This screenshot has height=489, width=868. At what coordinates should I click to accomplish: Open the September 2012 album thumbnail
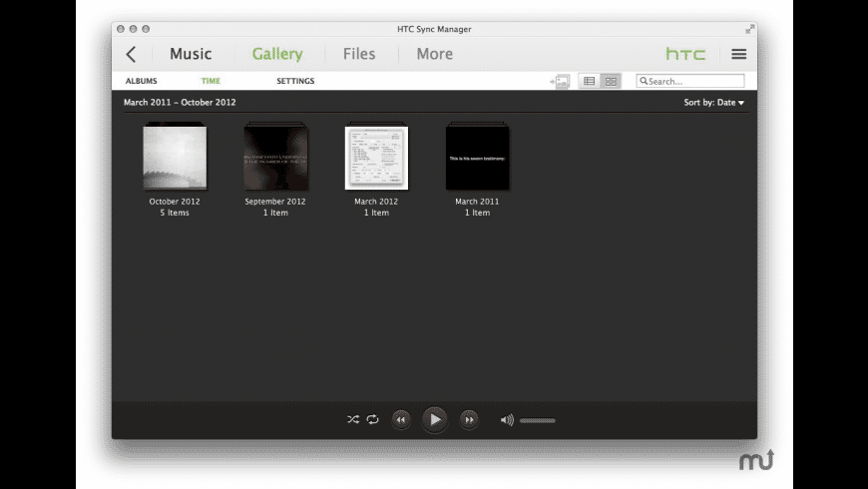point(275,158)
